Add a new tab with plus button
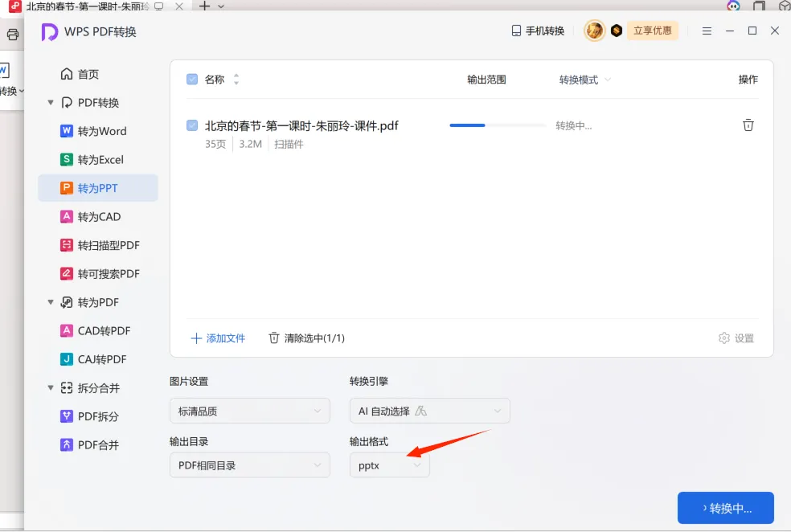 click(204, 6)
